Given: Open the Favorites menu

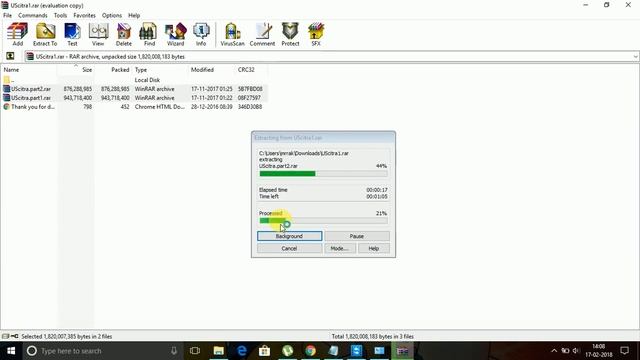Looking at the screenshot, I should 84,15.
